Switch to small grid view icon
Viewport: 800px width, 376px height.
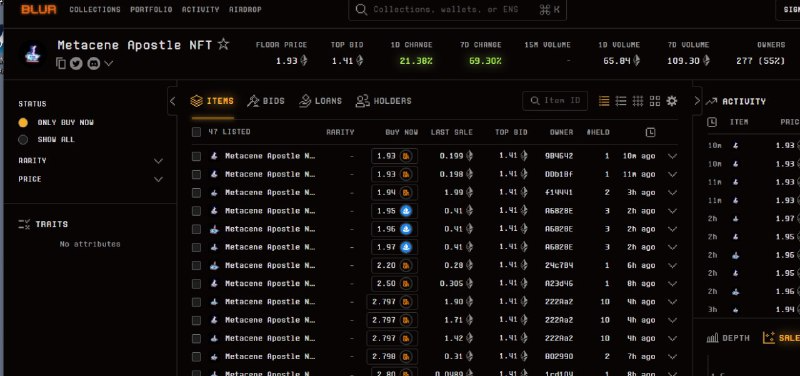click(x=638, y=101)
